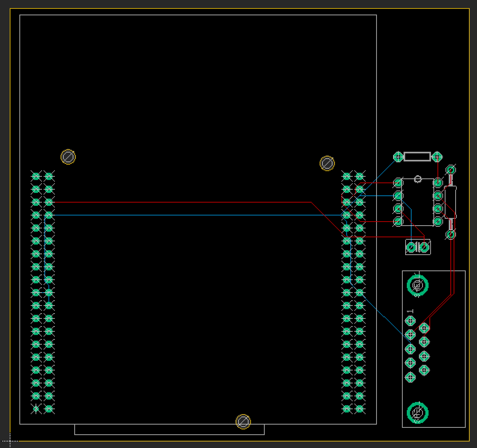Viewport: 477px width, 448px height.
Task: Select the two-pin connector footprint below the IC
Action: (417, 247)
